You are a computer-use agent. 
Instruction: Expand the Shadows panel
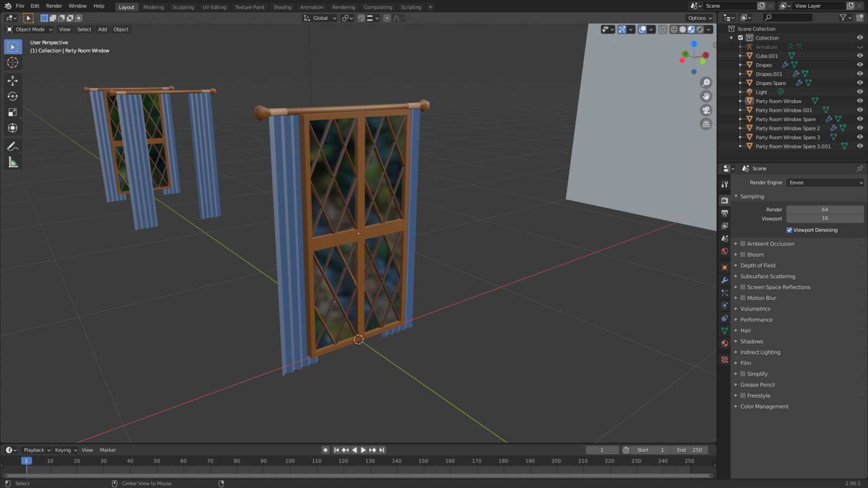coord(751,342)
